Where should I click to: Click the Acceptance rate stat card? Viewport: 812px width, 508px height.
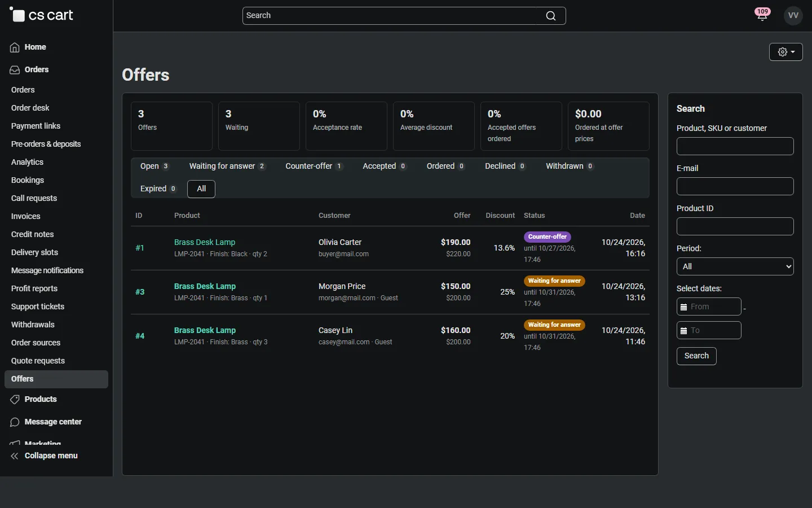(346, 126)
